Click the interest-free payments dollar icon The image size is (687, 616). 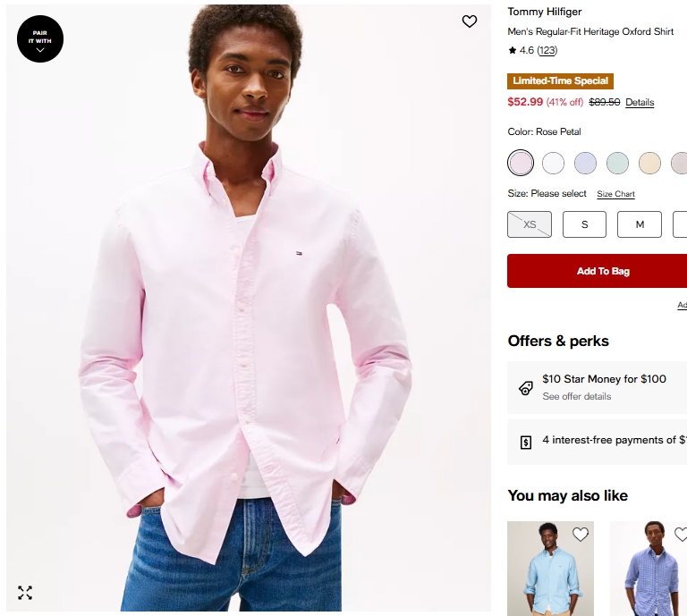[x=526, y=442]
